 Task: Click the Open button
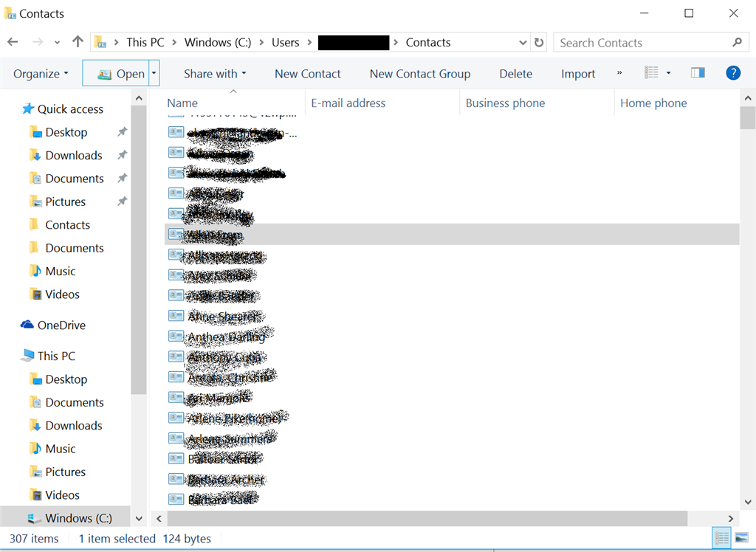116,73
